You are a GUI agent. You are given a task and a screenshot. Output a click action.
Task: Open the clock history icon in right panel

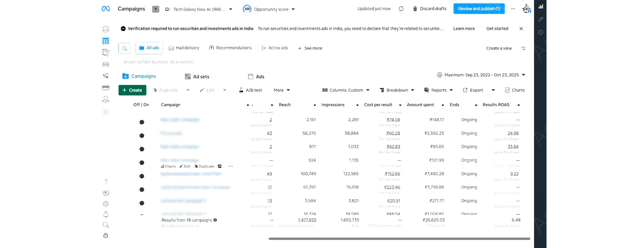click(540, 32)
